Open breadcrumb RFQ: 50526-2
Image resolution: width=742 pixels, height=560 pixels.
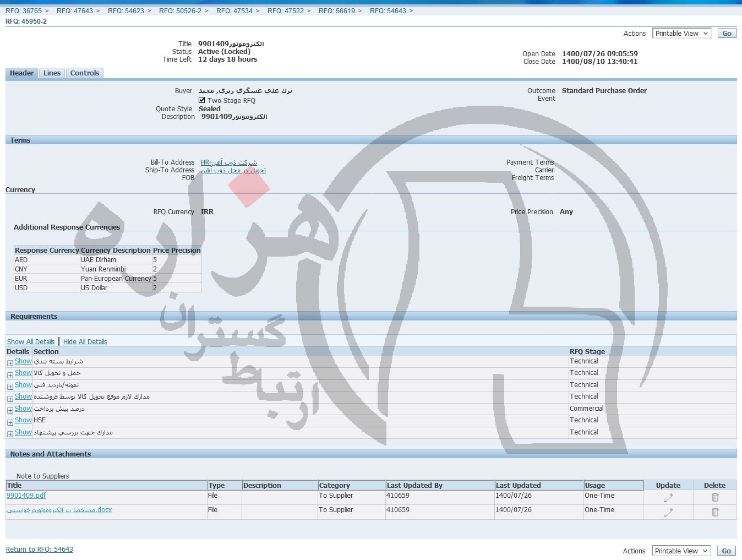(x=181, y=11)
